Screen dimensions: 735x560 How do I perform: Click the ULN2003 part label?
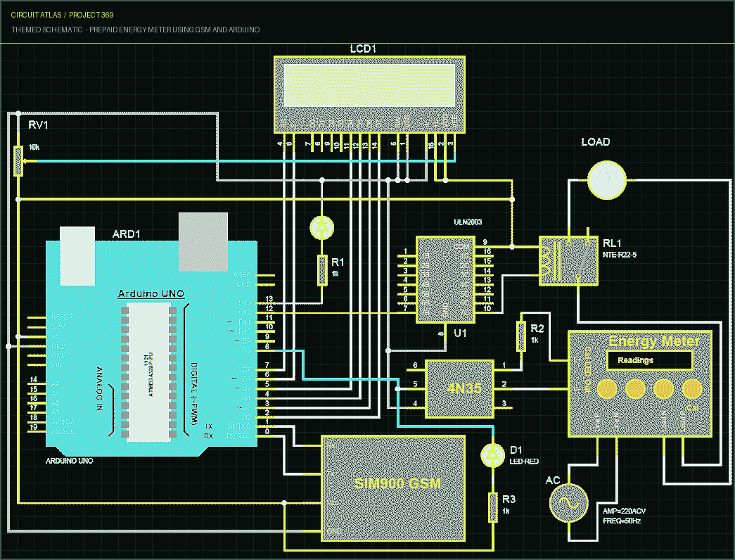(468, 222)
